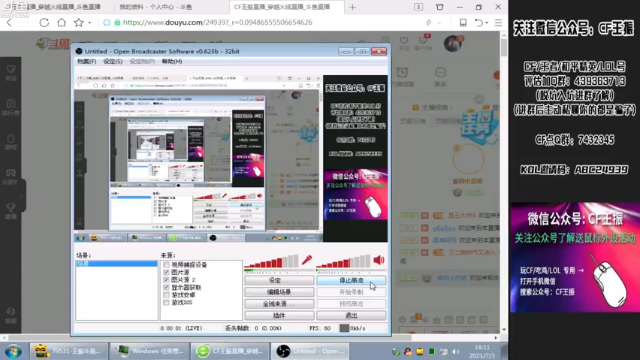Open a new browser tab with plus
This screenshot has height=360, width=640.
coord(353,7)
